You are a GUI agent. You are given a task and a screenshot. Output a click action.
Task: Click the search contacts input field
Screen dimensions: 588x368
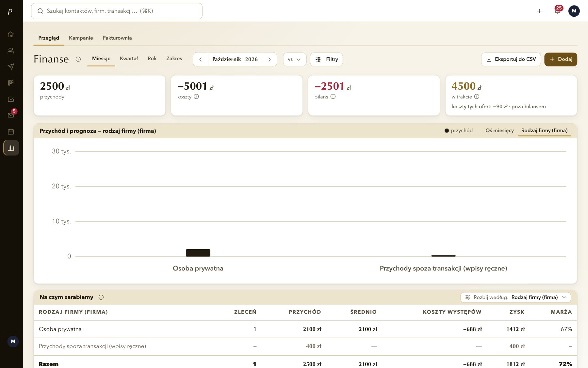point(117,11)
